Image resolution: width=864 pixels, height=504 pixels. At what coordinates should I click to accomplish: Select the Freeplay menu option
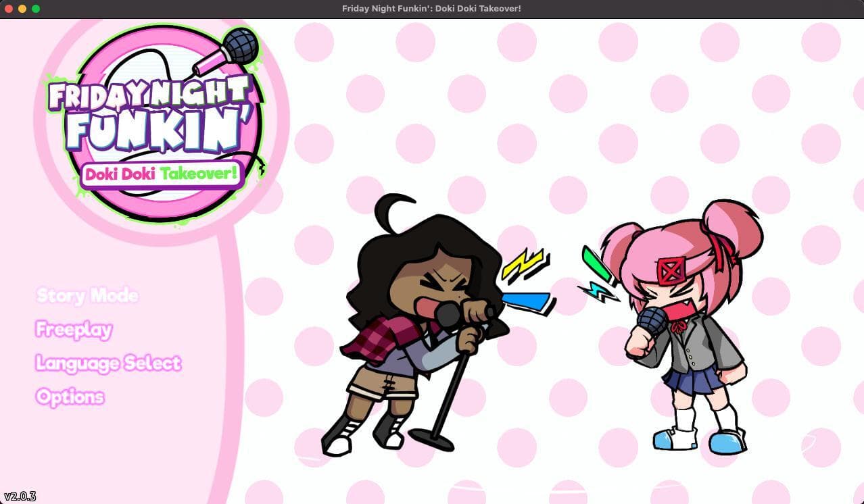pyautogui.click(x=74, y=330)
